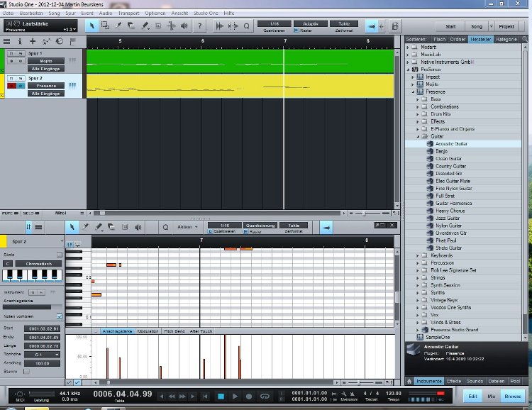Click the Record button in the transport
The height and width of the screenshot is (410, 532).
249,396
